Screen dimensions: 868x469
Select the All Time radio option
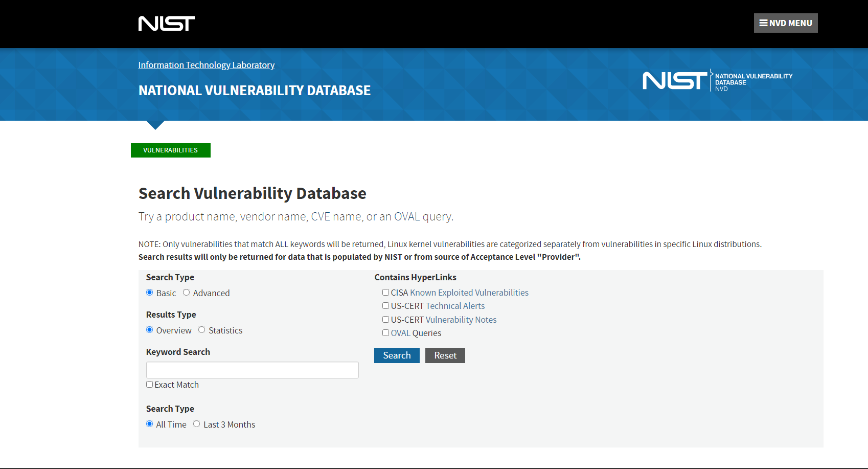[150, 424]
